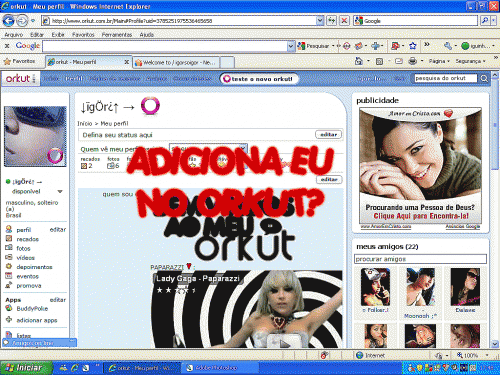Screen dimensions: 500x375
Task: Click the Home page icon in command bar
Action: click(359, 61)
